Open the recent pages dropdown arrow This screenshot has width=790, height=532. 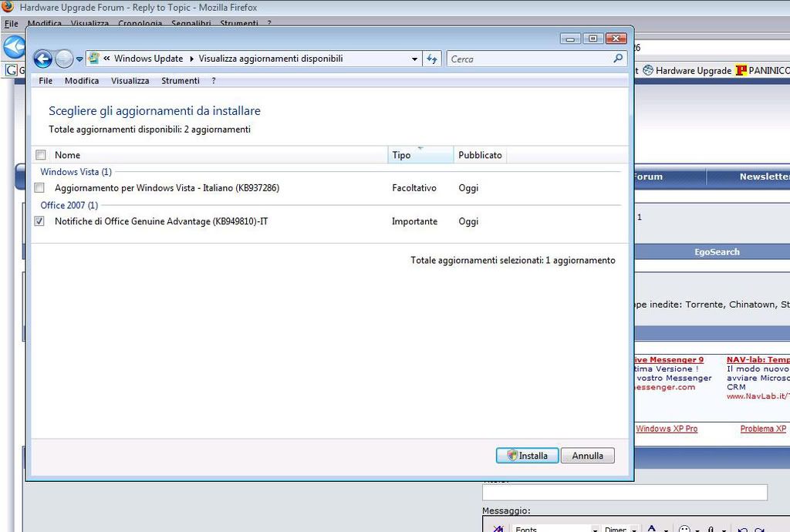pos(79,59)
